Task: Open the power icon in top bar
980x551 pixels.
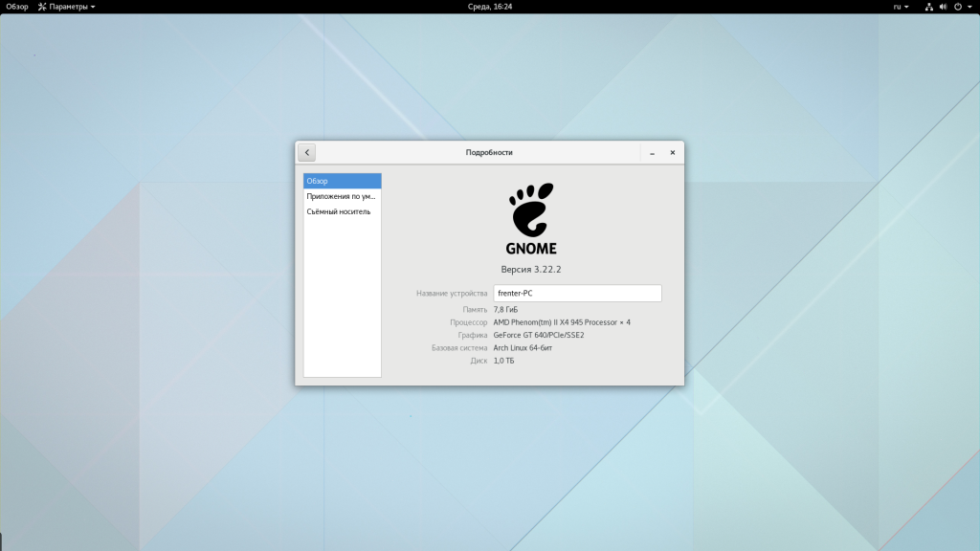Action: click(x=957, y=7)
